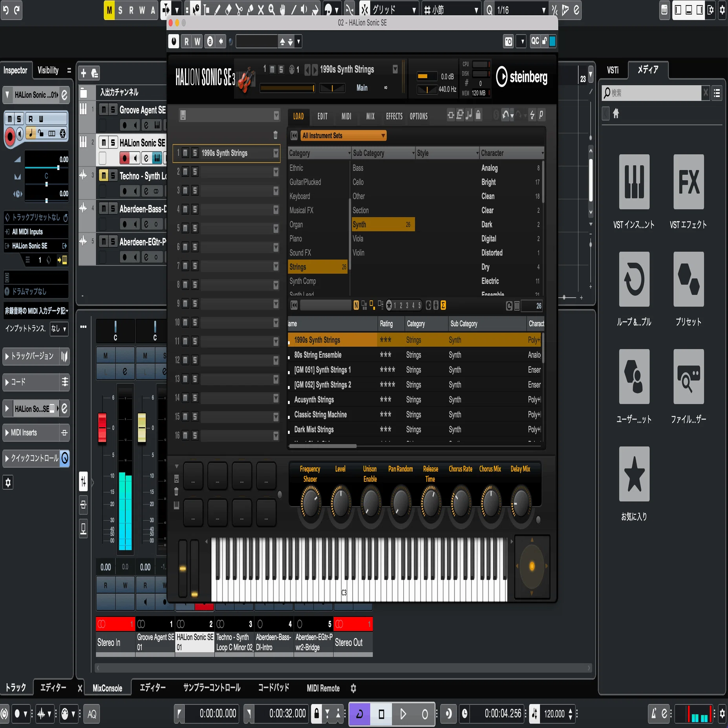Image resolution: width=728 pixels, height=728 pixels.
Task: Click the red Stereo In channel fader
Action: pyautogui.click(x=102, y=428)
